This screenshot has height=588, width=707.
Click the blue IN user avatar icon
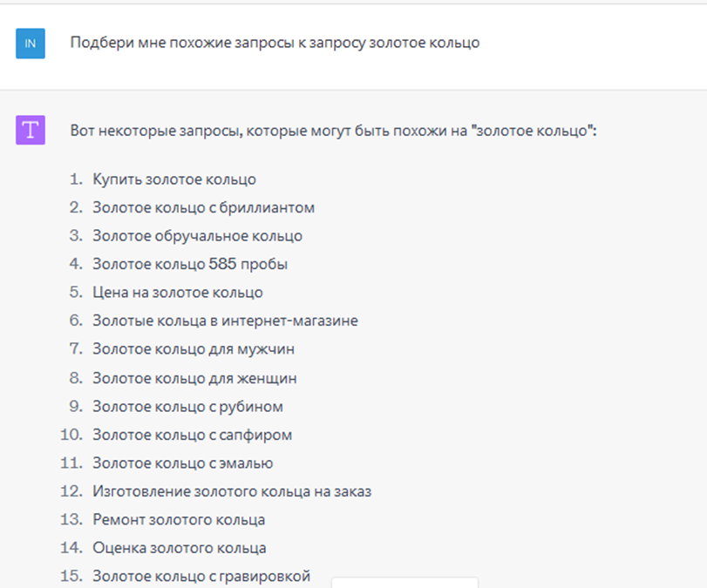pyautogui.click(x=31, y=42)
